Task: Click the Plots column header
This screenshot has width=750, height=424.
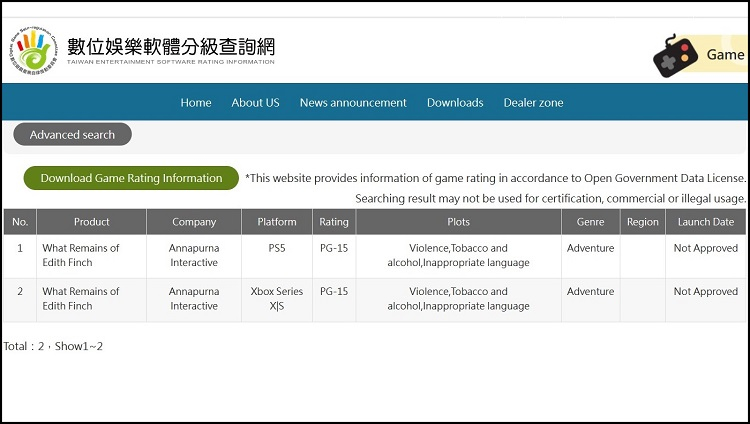Action: point(458,222)
